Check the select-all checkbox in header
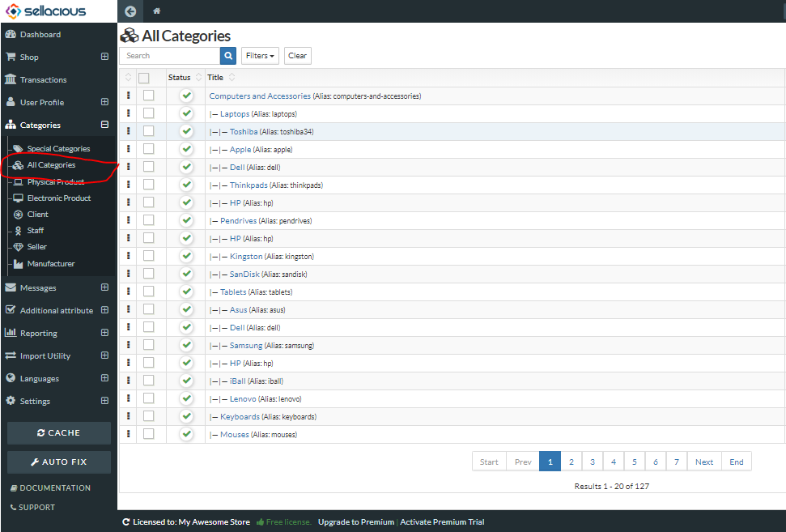 point(144,78)
